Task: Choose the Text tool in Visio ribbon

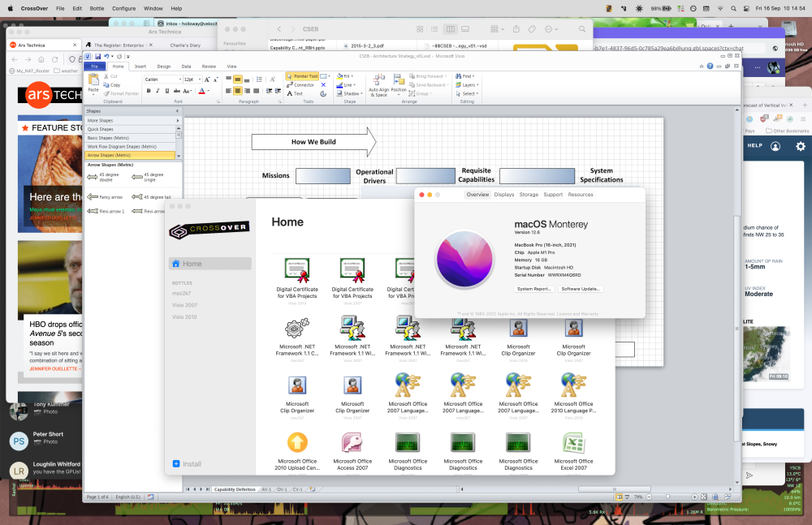Action: (295, 93)
